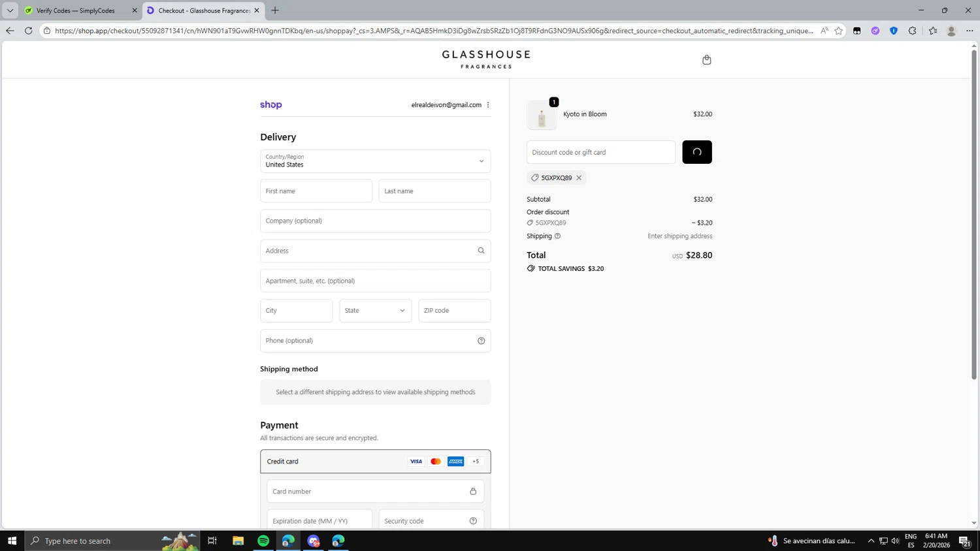This screenshot has width=980, height=551.
Task: Click the ZIP code field
Action: [x=455, y=311]
